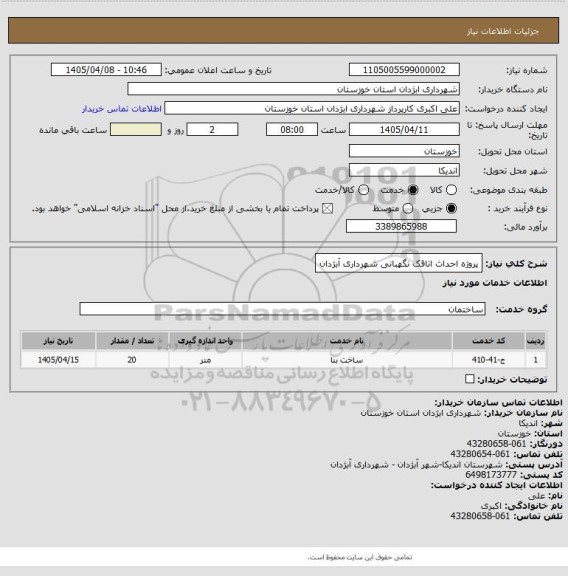Click the نام خدمت column header

pos(347,341)
